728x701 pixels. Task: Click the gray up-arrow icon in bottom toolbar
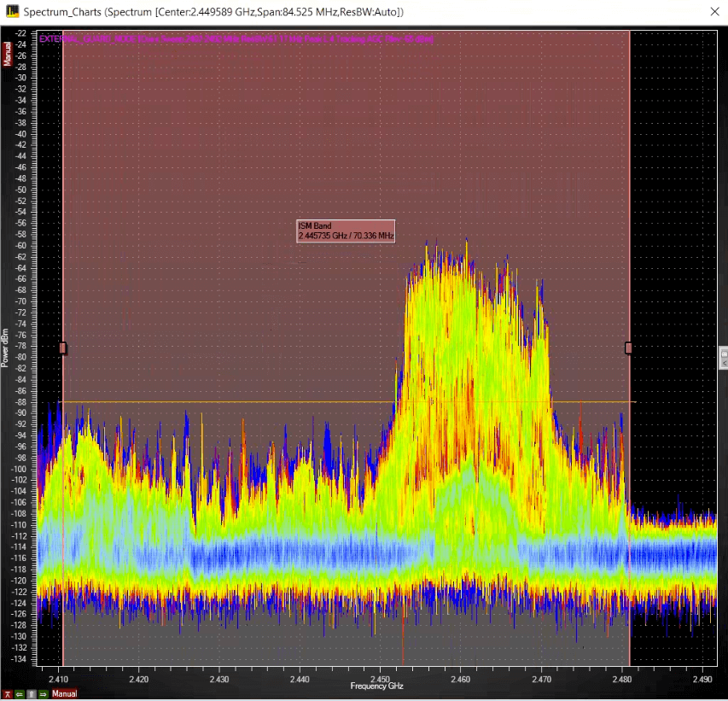point(31,694)
